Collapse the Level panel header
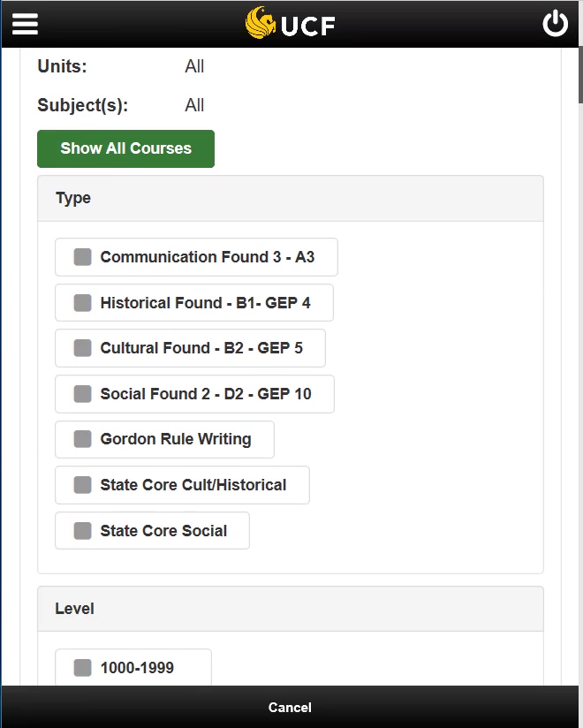 pyautogui.click(x=291, y=609)
